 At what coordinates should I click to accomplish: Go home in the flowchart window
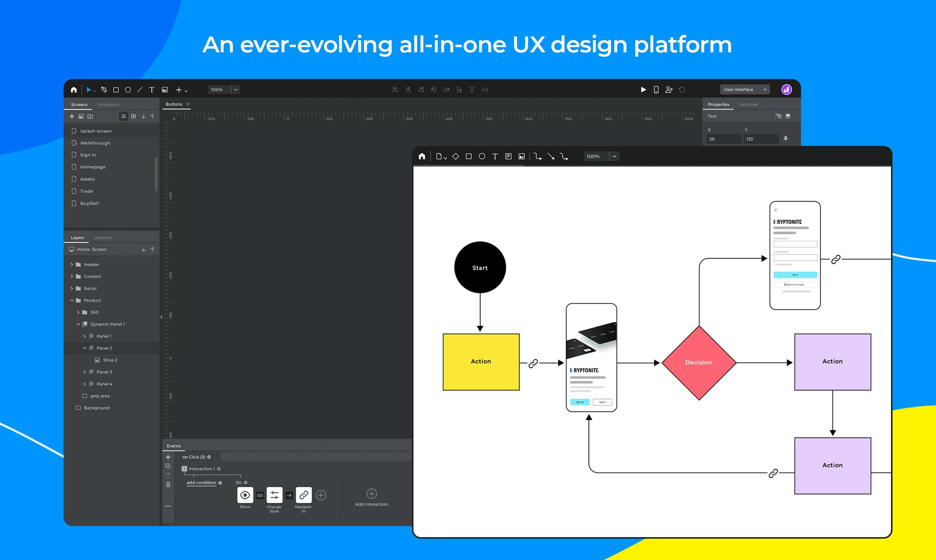point(422,156)
